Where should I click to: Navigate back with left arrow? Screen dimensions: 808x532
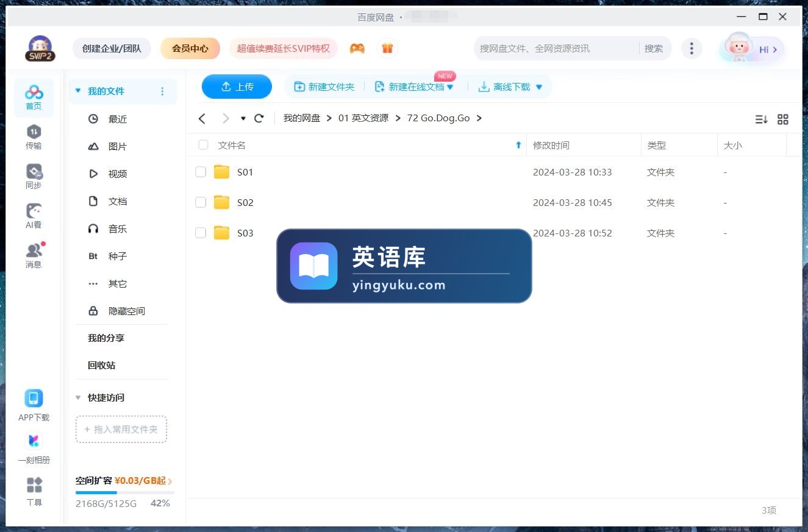(x=202, y=118)
